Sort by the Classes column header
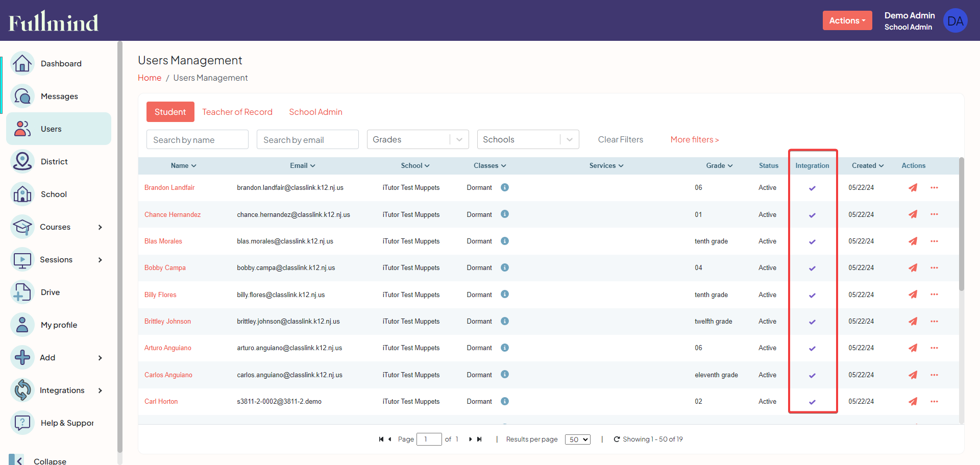This screenshot has width=980, height=465. click(490, 165)
